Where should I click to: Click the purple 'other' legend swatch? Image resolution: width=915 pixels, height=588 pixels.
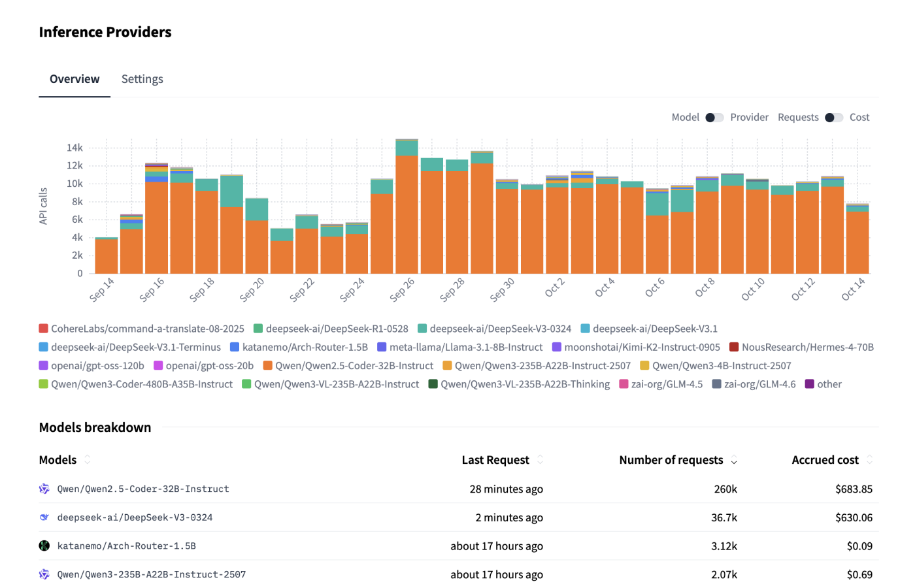coord(810,384)
